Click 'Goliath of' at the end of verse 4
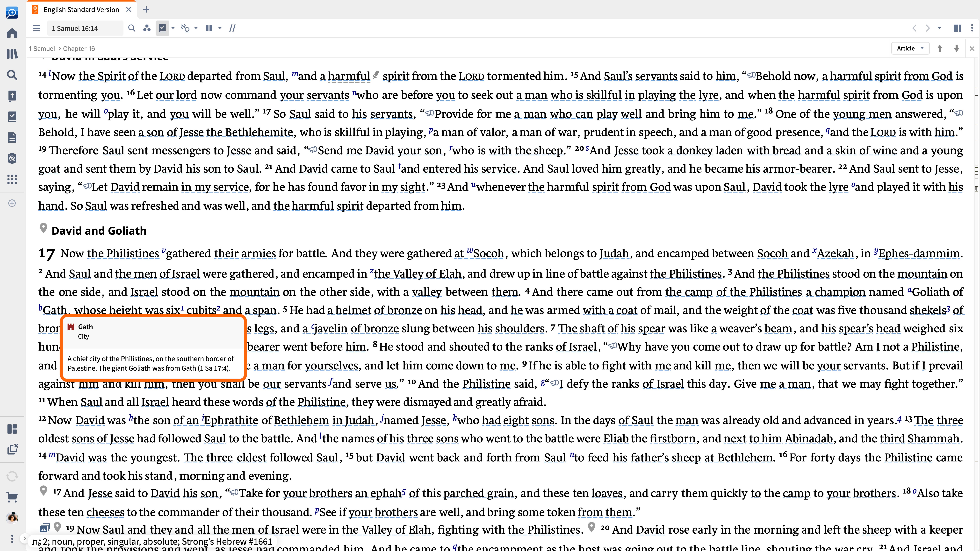 937,292
